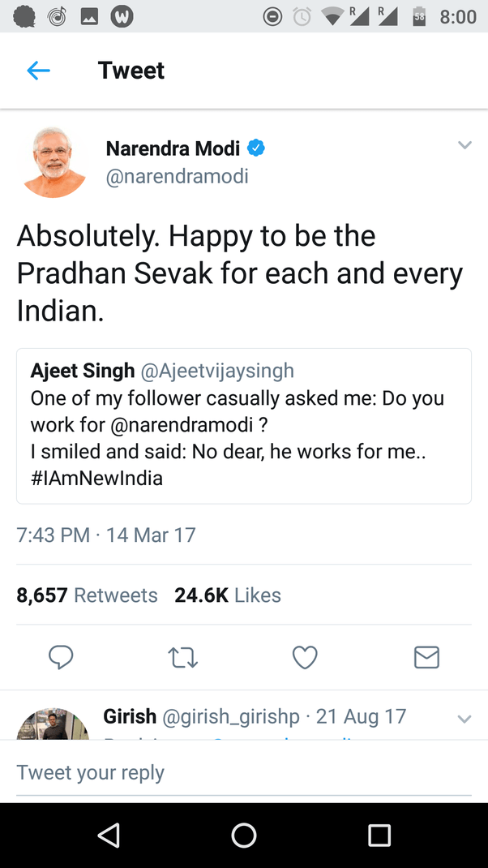Open the @narendramodi handle link
Viewport: 488px width, 868px height.
tap(177, 176)
